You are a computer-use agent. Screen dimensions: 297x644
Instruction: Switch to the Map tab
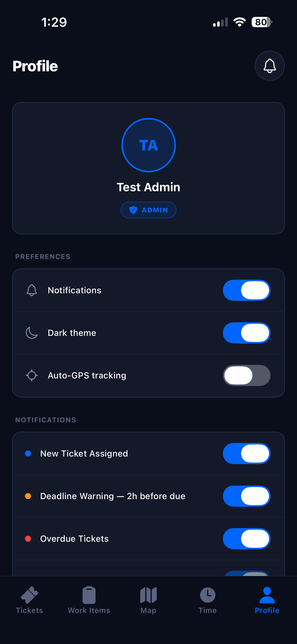pyautogui.click(x=148, y=600)
